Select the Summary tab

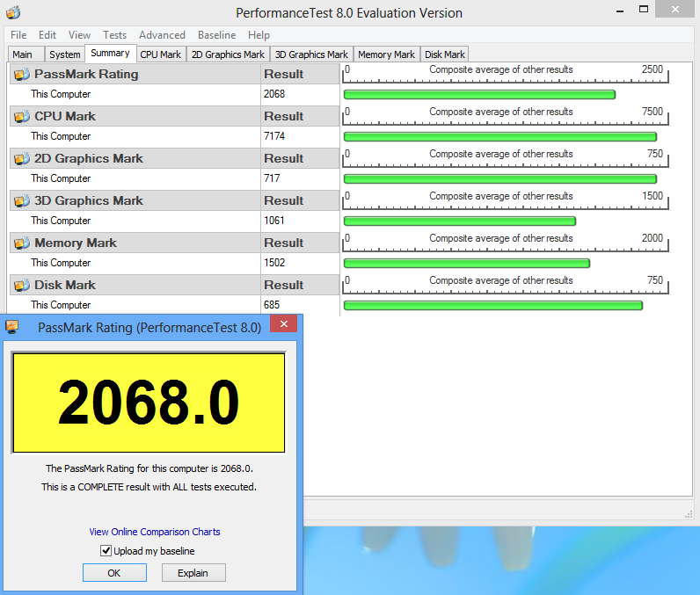[x=110, y=53]
